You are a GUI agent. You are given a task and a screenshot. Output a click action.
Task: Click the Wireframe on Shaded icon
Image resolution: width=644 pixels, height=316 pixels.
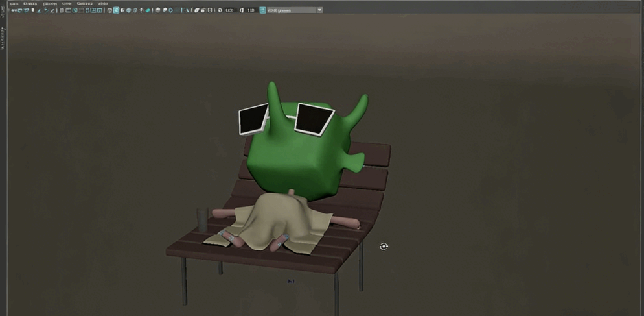click(128, 10)
